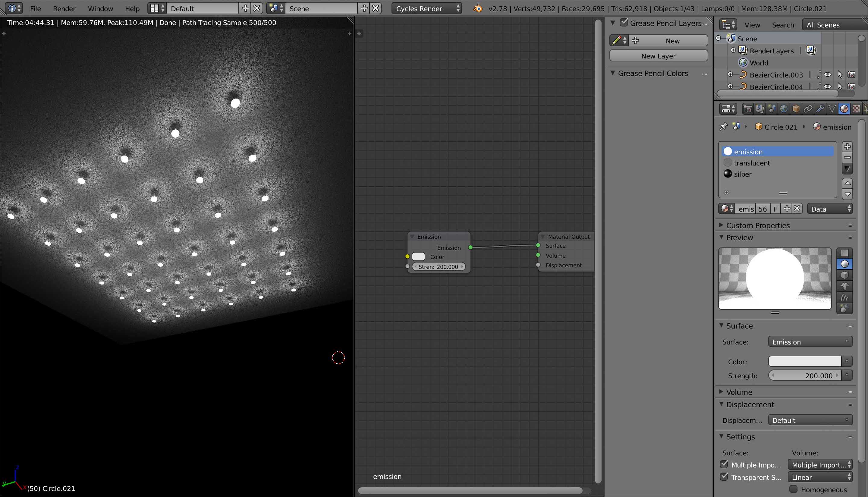868x497 pixels.
Task: Click the New Layer button
Action: (659, 56)
